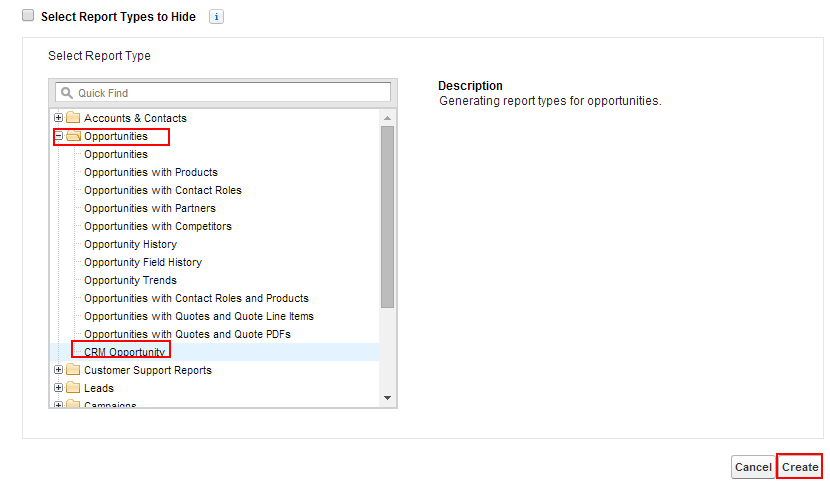
Task: Expand the Customer Support Reports folder
Action: click(x=59, y=370)
